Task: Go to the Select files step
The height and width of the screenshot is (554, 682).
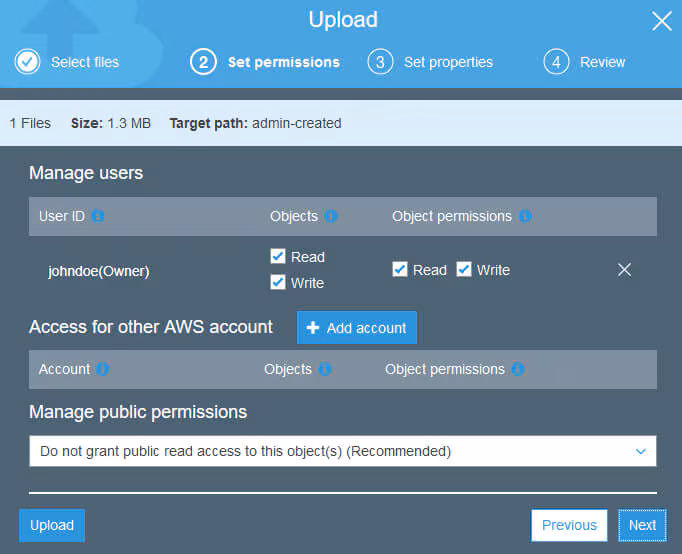Action: 68,62
